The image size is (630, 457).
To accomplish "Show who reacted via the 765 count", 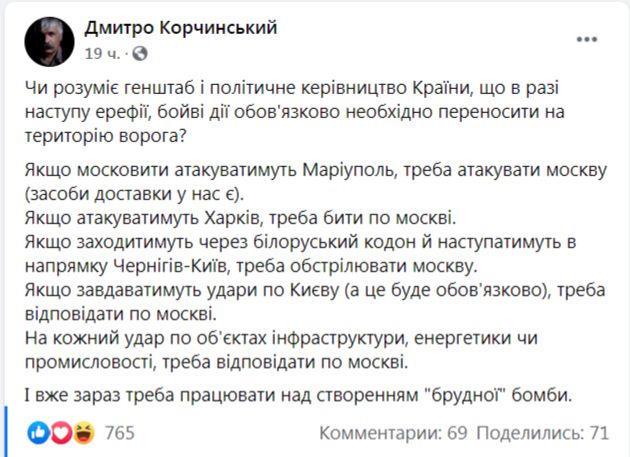I will click(119, 432).
